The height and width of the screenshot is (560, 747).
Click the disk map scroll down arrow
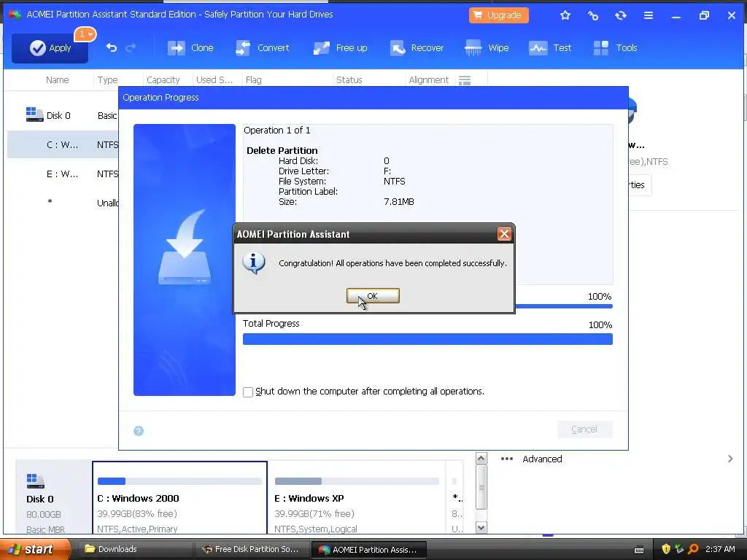click(x=481, y=527)
